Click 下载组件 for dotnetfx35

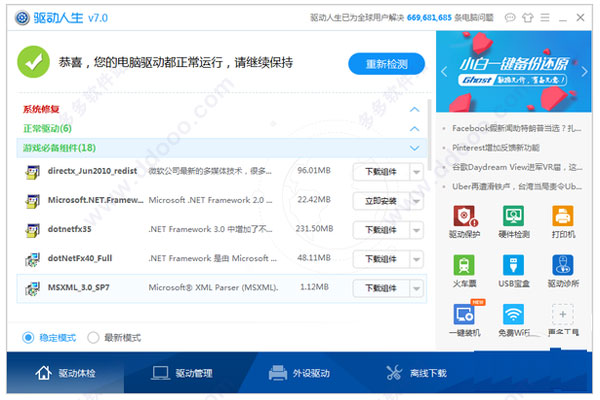pyautogui.click(x=381, y=230)
